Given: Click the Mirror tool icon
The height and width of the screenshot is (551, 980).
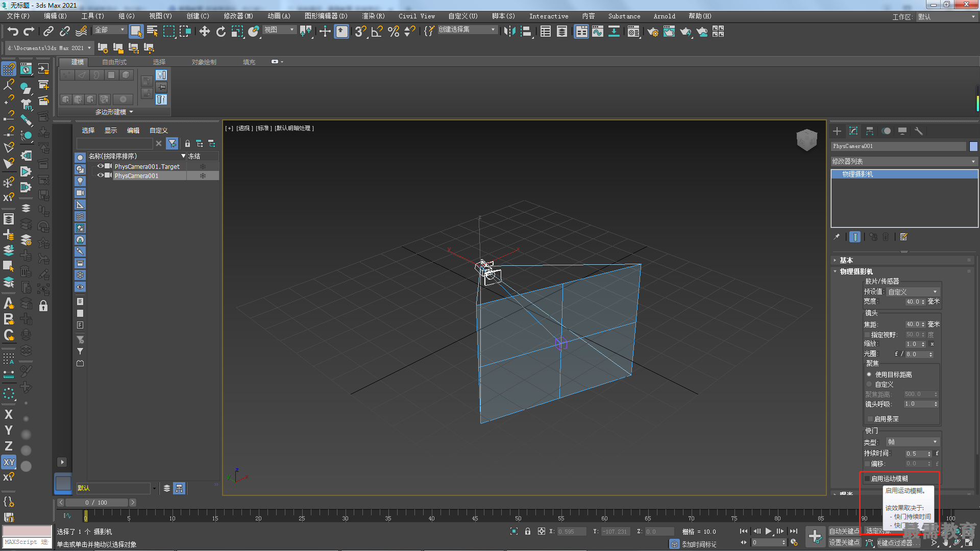Looking at the screenshot, I should 509,32.
